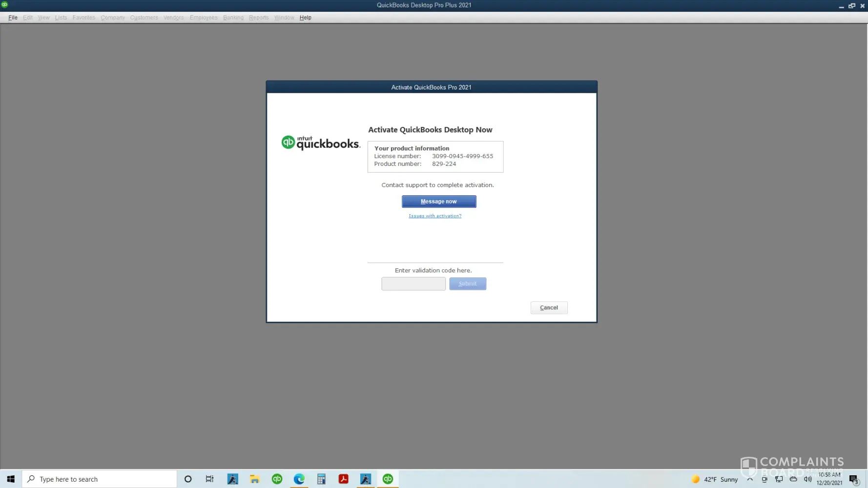The width and height of the screenshot is (868, 488).
Task: Open the blue app icon right of Acrobat
Action: [x=366, y=479]
